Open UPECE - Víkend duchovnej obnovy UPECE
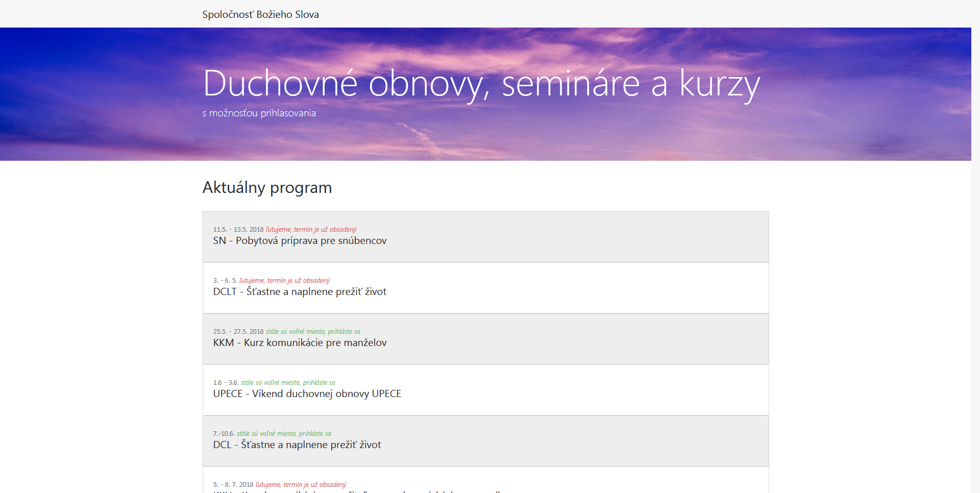The height and width of the screenshot is (493, 980). [x=307, y=394]
